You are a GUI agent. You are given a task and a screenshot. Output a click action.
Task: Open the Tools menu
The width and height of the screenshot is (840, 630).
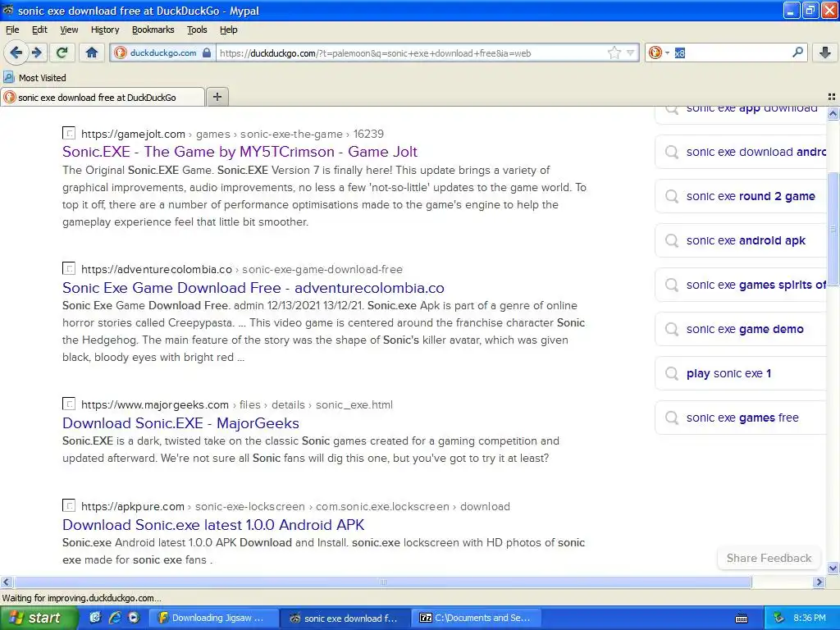[x=197, y=30]
